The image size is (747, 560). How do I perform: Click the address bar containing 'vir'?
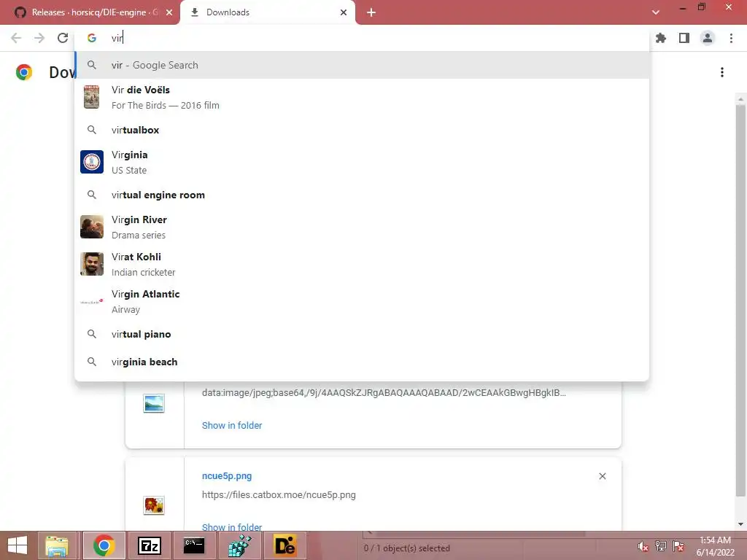(x=362, y=38)
